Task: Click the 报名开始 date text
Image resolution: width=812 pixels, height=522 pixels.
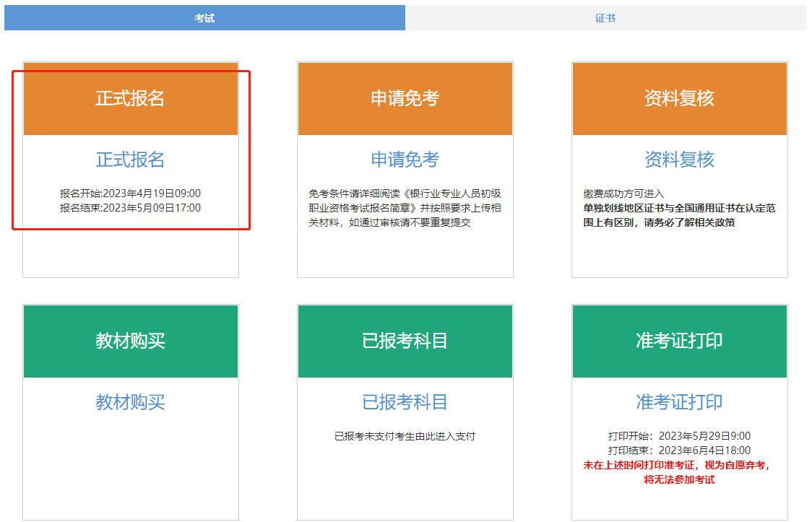Action: point(131,193)
